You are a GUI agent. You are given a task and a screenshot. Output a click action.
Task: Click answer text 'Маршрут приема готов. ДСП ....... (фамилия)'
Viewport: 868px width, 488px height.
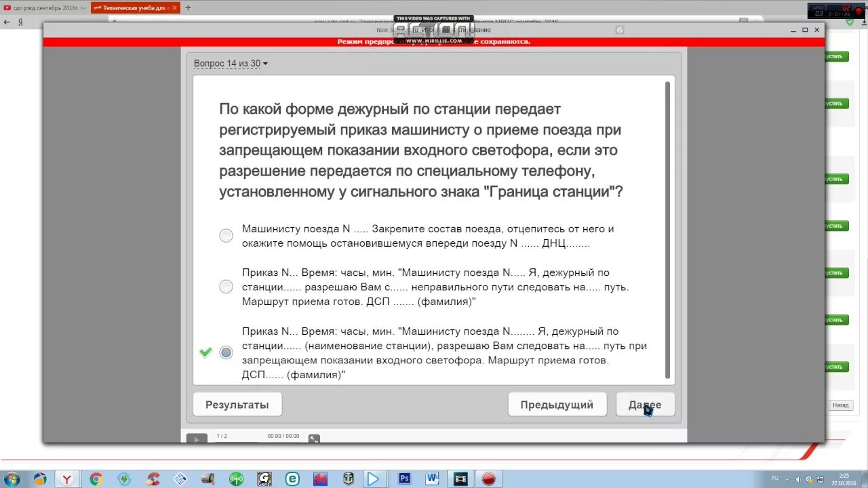coord(359,302)
